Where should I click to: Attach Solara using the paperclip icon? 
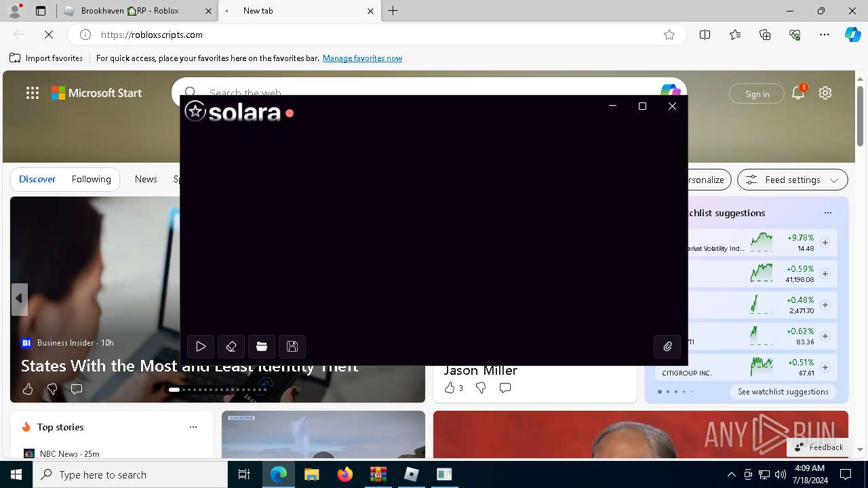[x=667, y=346]
